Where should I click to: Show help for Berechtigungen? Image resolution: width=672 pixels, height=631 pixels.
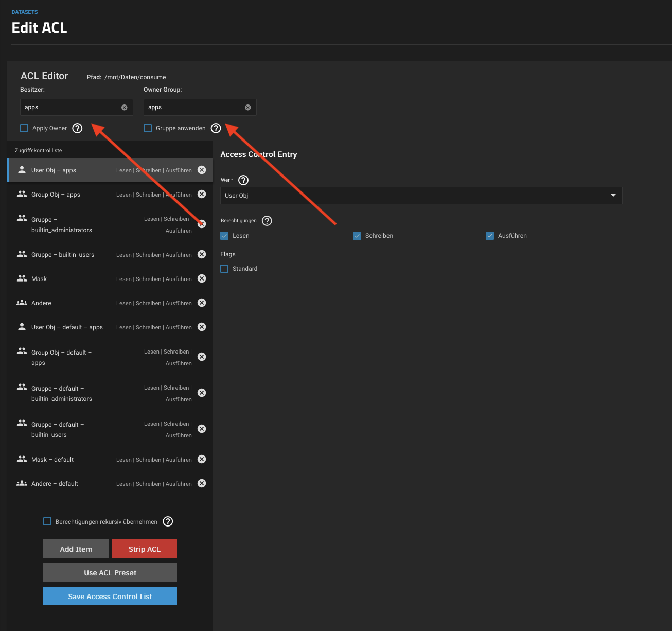point(267,221)
